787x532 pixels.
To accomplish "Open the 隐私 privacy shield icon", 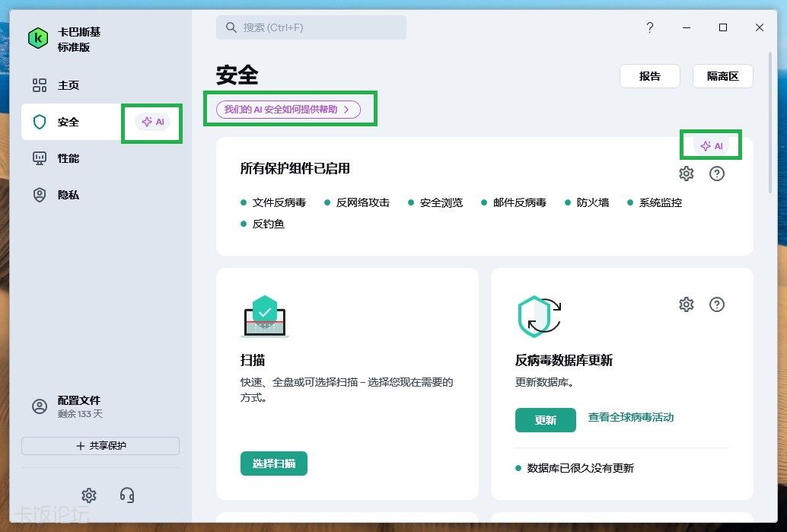I will (x=39, y=195).
